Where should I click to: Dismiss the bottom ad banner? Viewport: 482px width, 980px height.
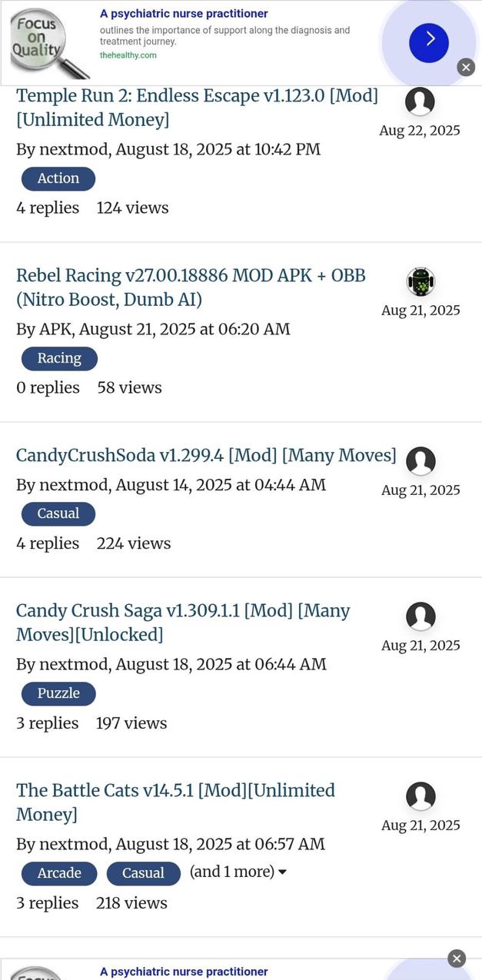click(456, 958)
